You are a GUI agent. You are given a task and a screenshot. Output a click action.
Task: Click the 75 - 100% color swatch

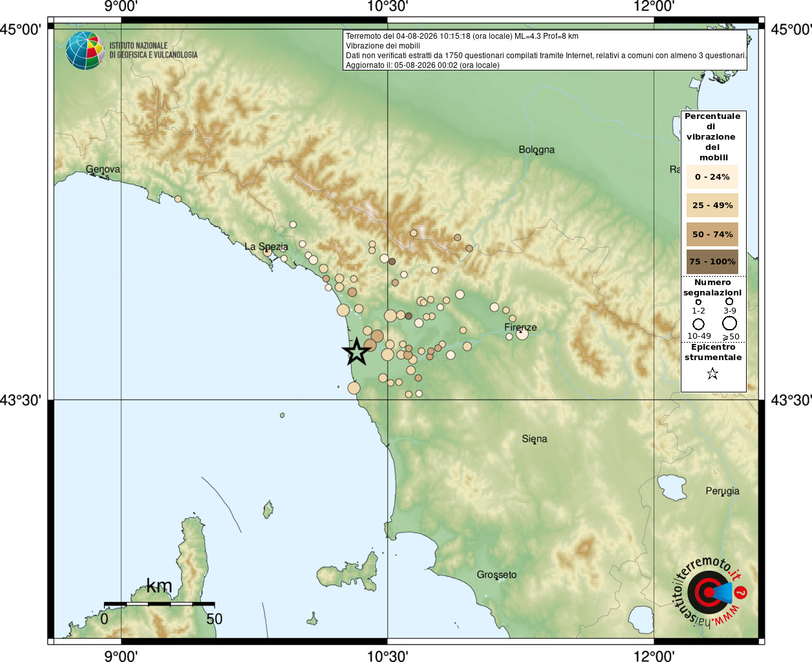tap(712, 262)
